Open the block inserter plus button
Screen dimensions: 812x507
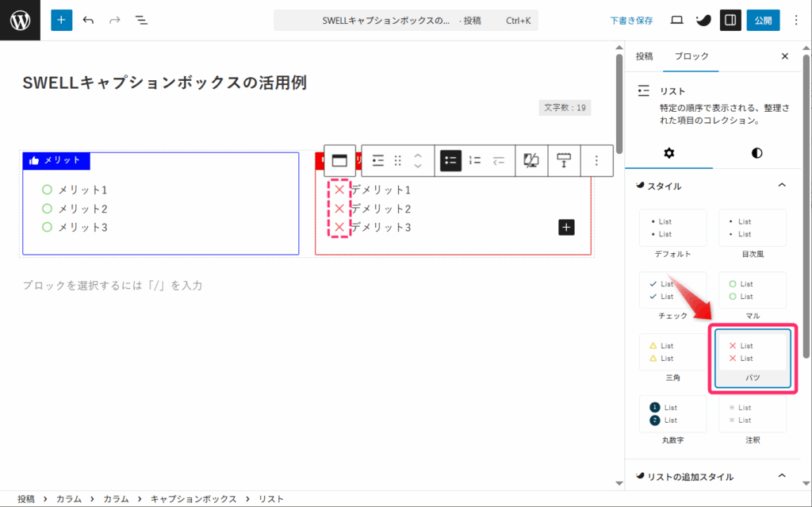pos(61,20)
